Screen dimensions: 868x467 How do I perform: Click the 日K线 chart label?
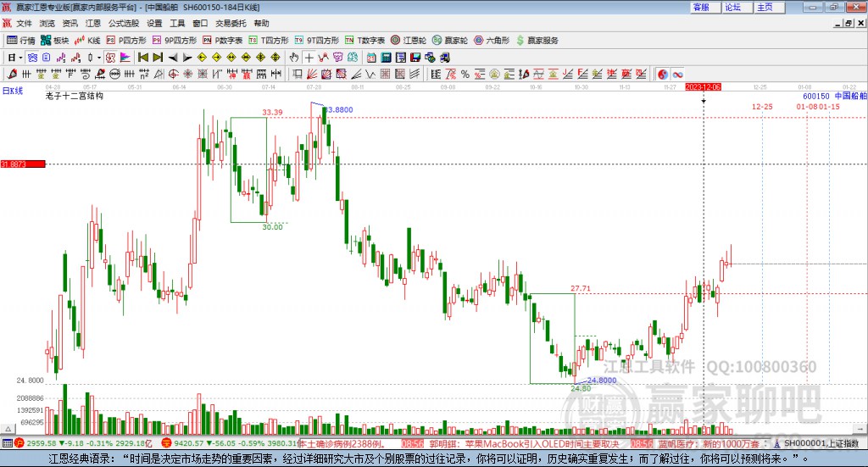pos(13,91)
